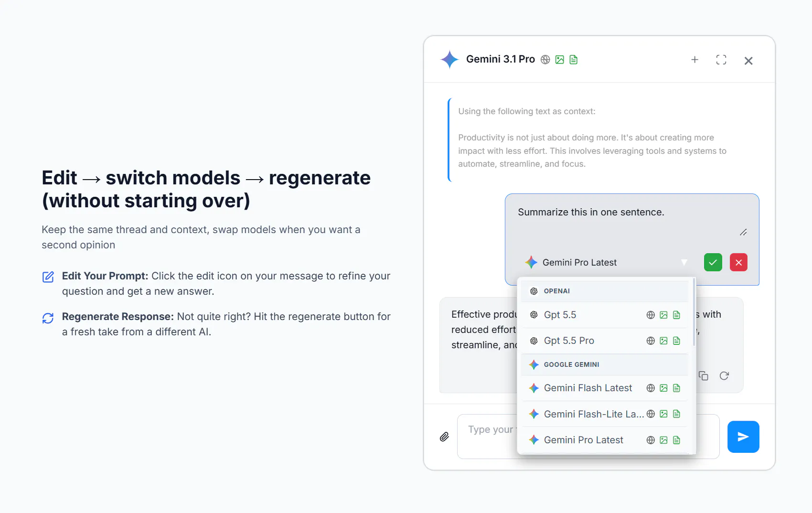Close the chat panel

[x=748, y=61]
